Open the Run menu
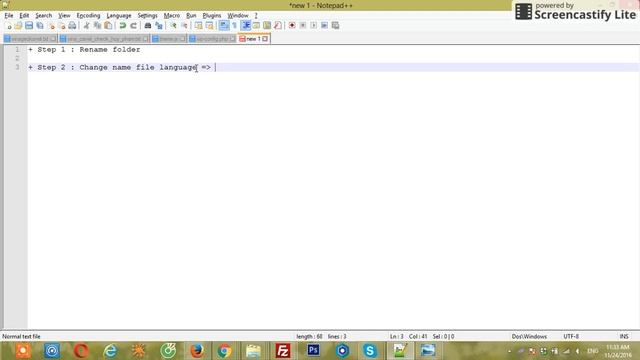 pos(191,16)
